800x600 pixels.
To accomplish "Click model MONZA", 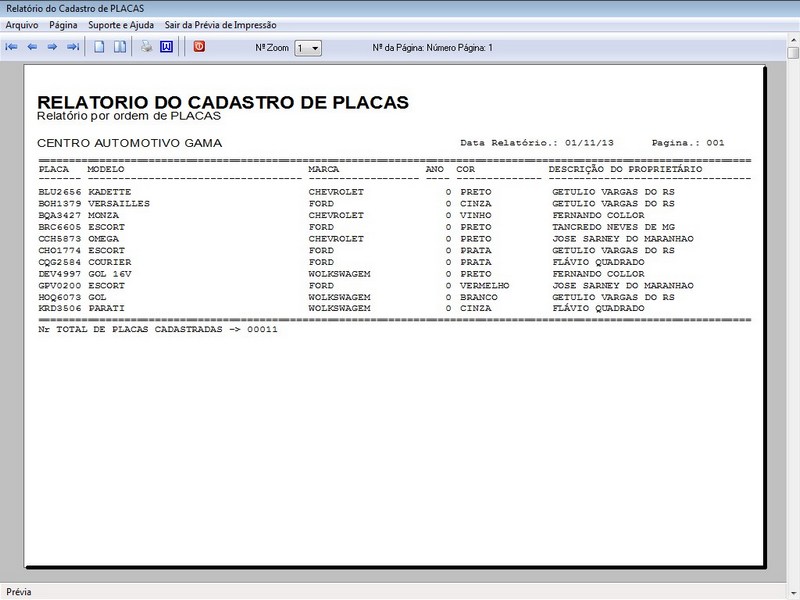I will [x=103, y=216].
